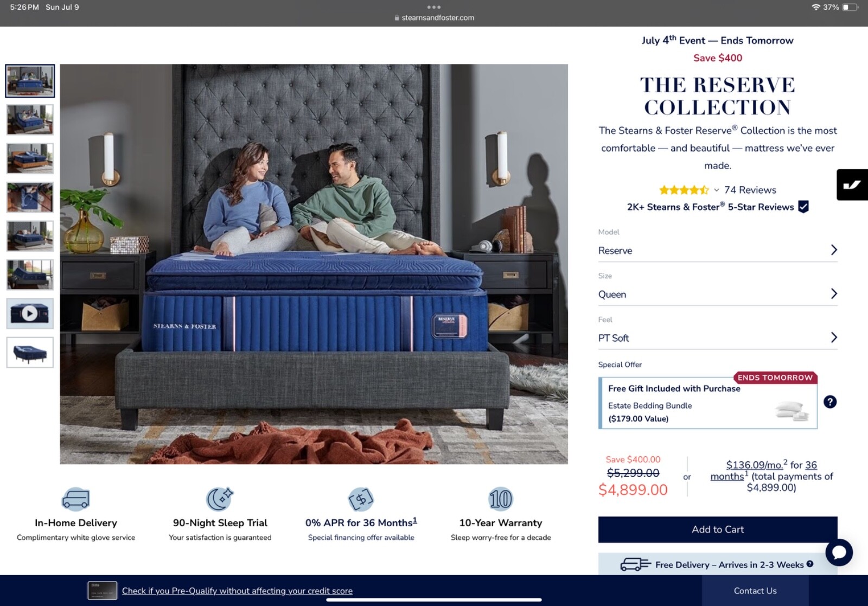Click the '0% APR for 36 Months' heading
868x606 pixels.
point(361,522)
